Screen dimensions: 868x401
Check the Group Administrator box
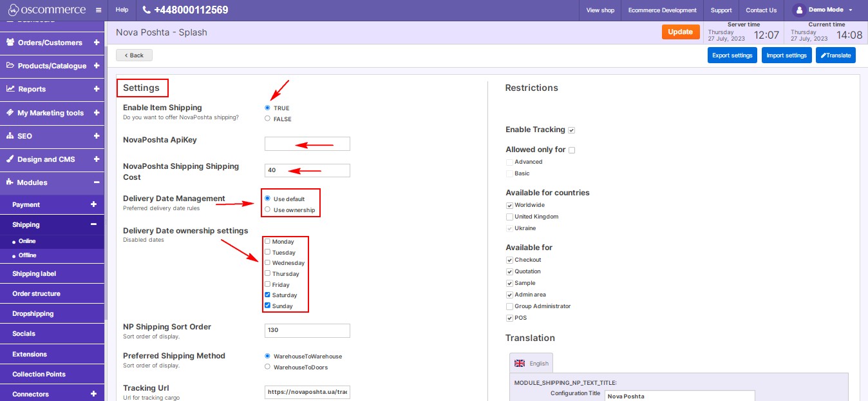510,306
